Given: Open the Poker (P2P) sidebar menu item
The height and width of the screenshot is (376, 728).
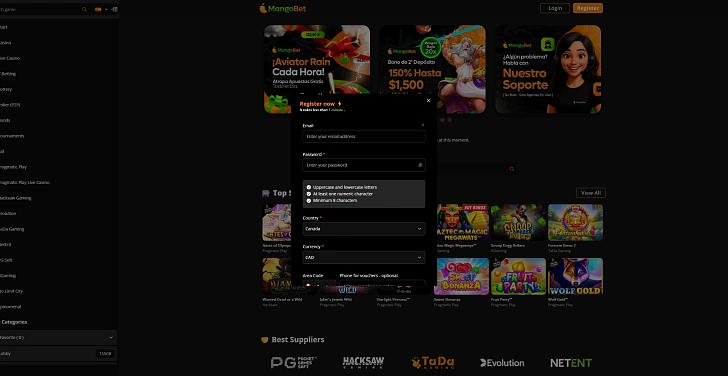Looking at the screenshot, I should pos(10,105).
